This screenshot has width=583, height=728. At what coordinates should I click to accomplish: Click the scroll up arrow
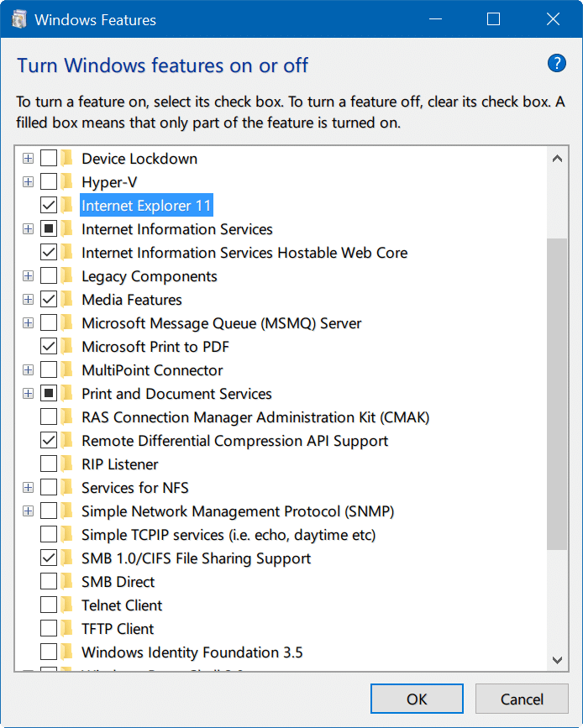(557, 159)
